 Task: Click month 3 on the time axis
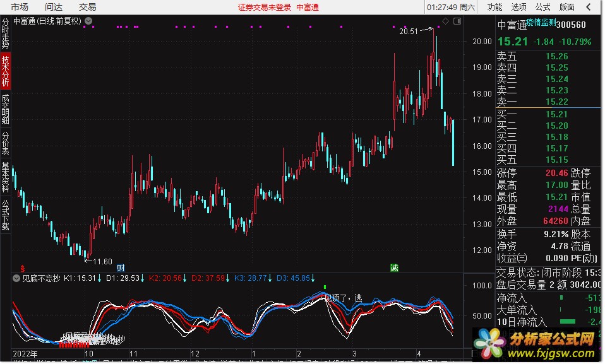[x=354, y=354]
